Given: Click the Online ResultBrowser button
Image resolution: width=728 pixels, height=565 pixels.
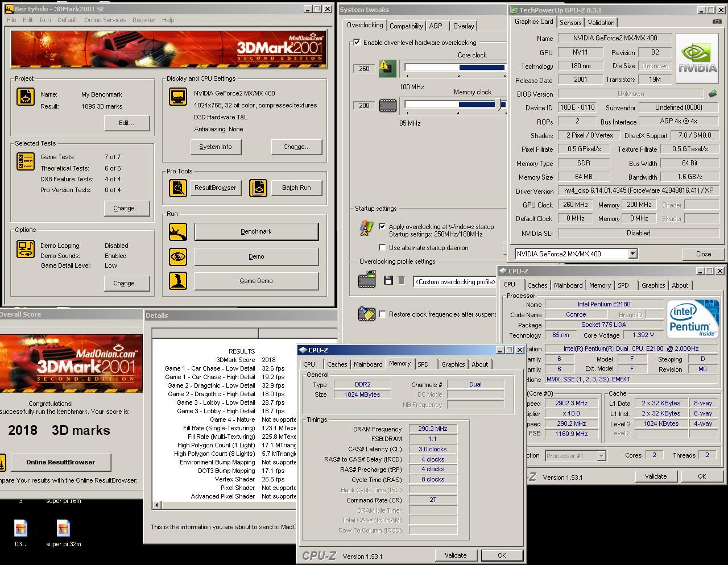Looking at the screenshot, I should (x=61, y=462).
